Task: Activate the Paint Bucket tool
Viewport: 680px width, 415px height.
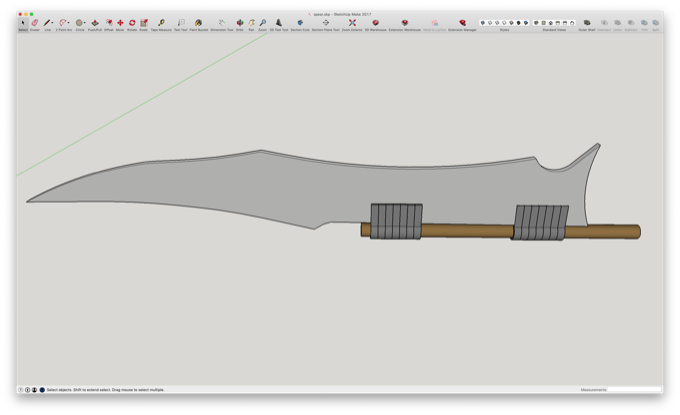Action: coord(199,23)
